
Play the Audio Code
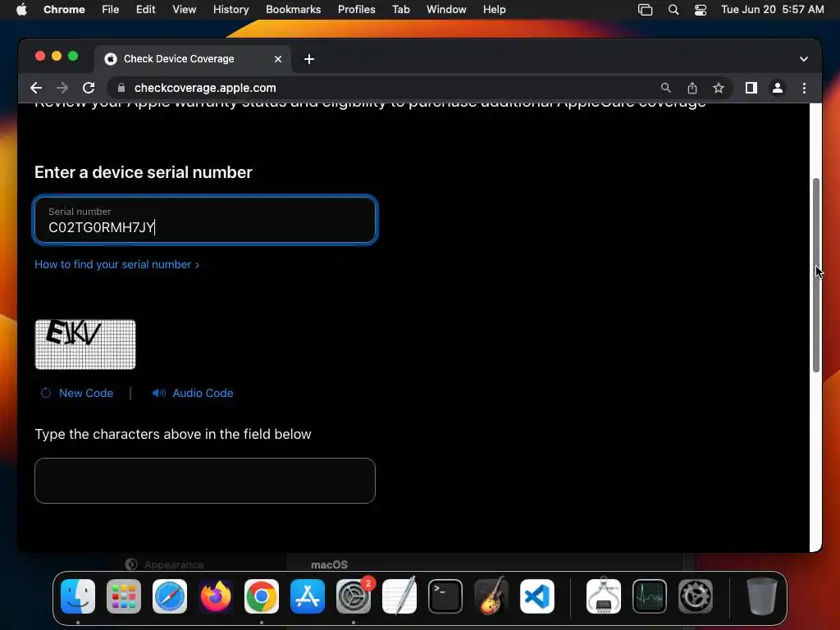[x=193, y=393]
